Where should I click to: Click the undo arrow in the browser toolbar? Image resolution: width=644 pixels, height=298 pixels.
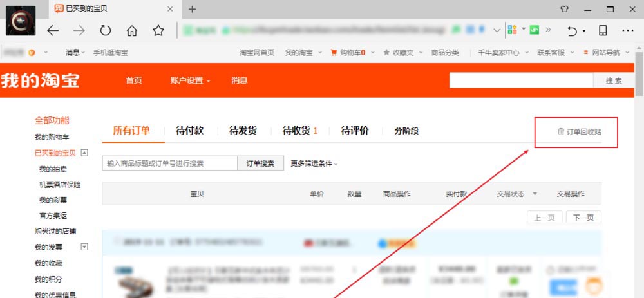coord(573,31)
